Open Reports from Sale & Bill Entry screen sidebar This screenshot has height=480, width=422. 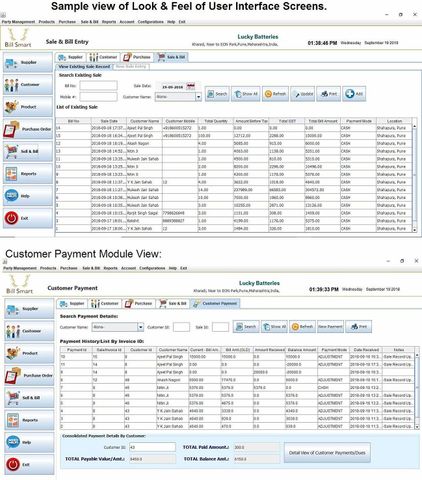[28, 174]
